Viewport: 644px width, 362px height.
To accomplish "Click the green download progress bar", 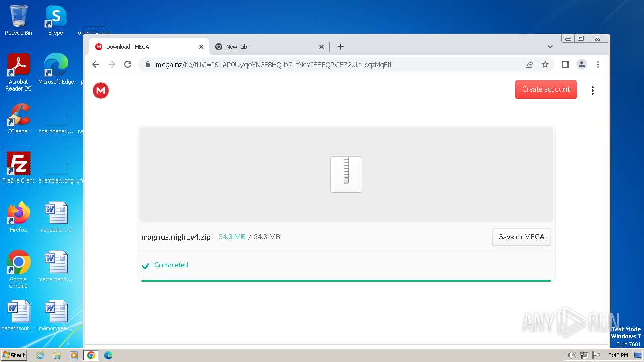I will [346, 280].
